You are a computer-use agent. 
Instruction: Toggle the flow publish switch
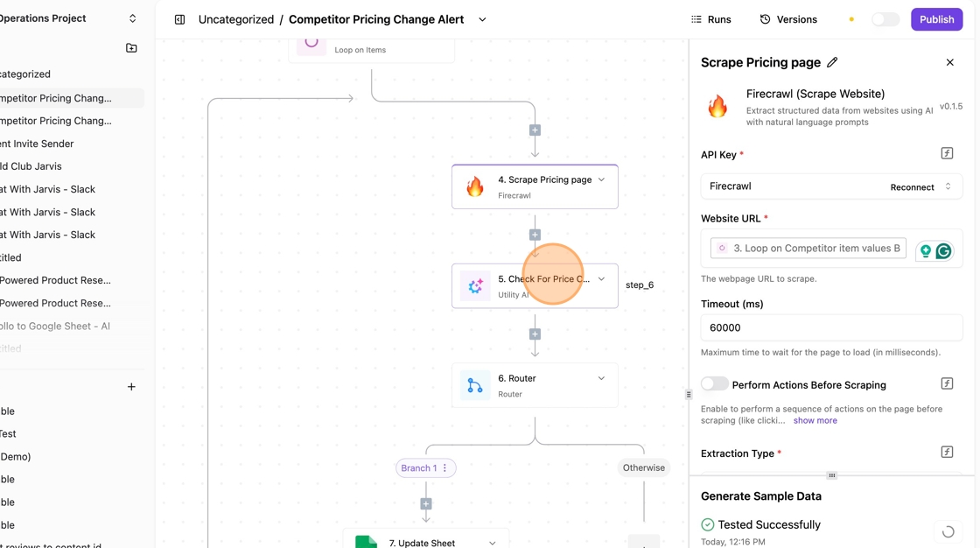point(885,19)
